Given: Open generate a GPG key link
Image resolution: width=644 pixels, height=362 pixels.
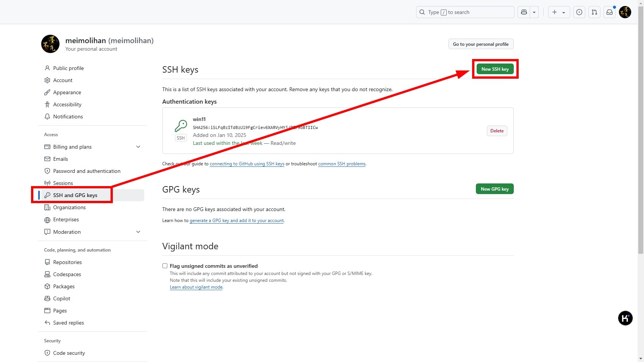Looking at the screenshot, I should pyautogui.click(x=237, y=221).
